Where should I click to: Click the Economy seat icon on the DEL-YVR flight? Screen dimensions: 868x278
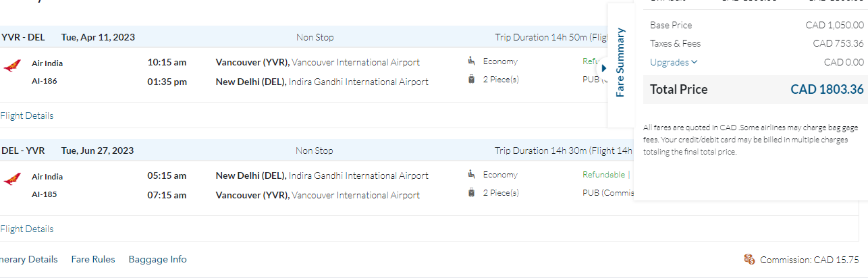click(471, 175)
